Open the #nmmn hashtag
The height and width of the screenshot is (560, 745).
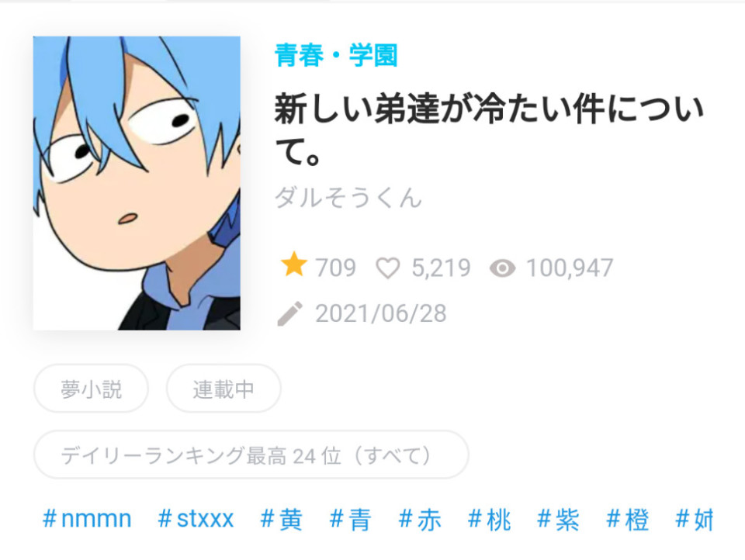87,519
